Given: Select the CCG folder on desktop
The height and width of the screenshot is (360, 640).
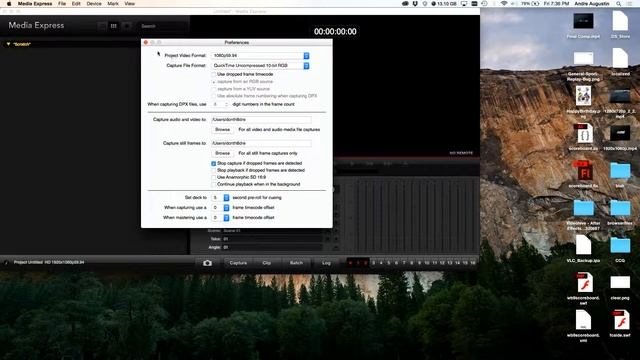Looking at the screenshot, I should tap(620, 245).
